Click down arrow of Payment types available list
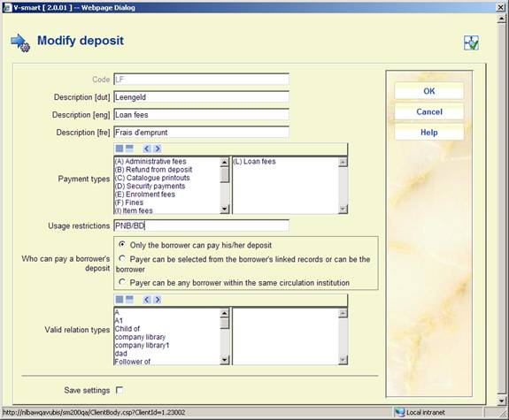The width and height of the screenshot is (509, 420). pyautogui.click(x=225, y=210)
